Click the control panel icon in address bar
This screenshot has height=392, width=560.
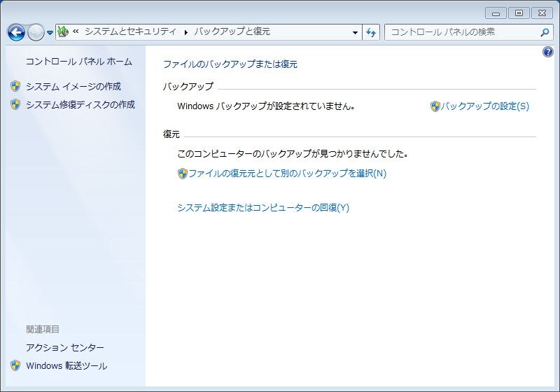(x=63, y=31)
